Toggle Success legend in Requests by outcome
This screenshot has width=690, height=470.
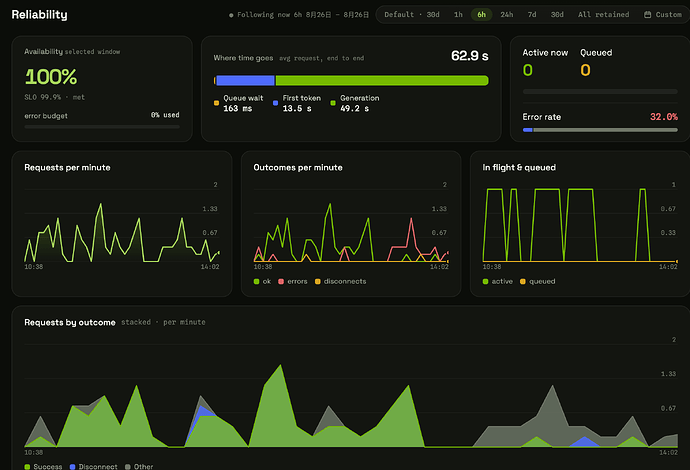click(43, 466)
